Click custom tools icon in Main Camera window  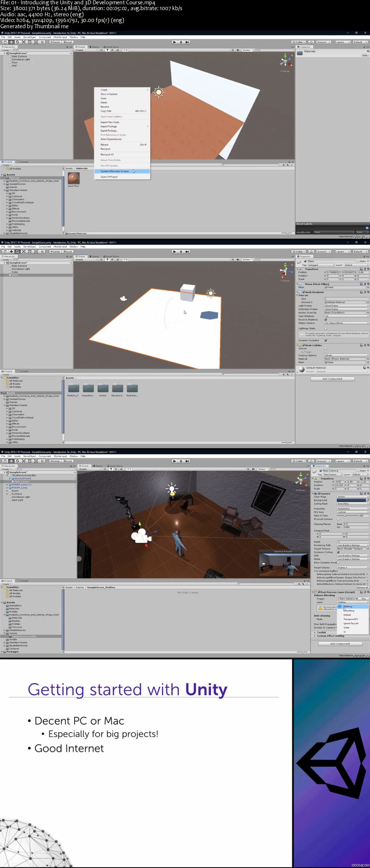[42, 461]
